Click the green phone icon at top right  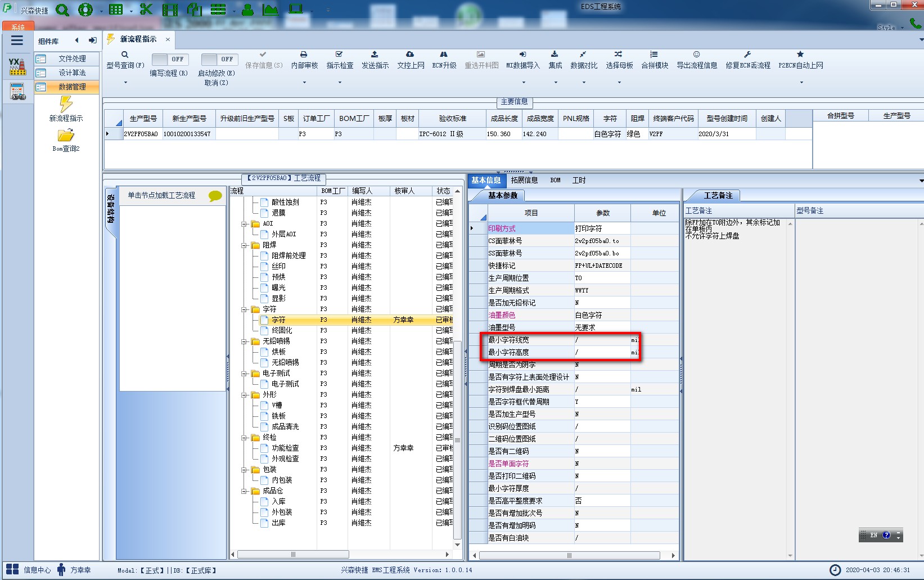[916, 23]
